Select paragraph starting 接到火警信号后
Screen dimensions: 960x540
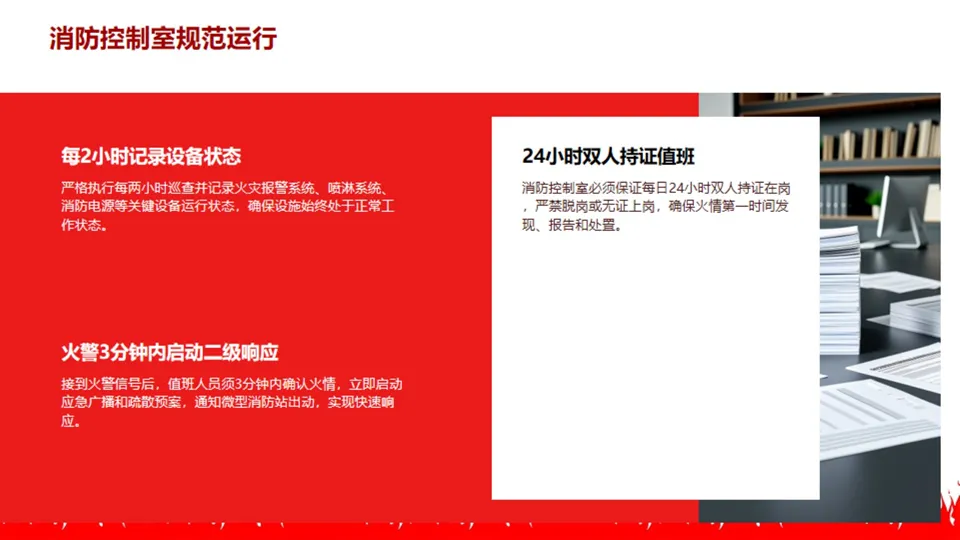tap(231, 402)
